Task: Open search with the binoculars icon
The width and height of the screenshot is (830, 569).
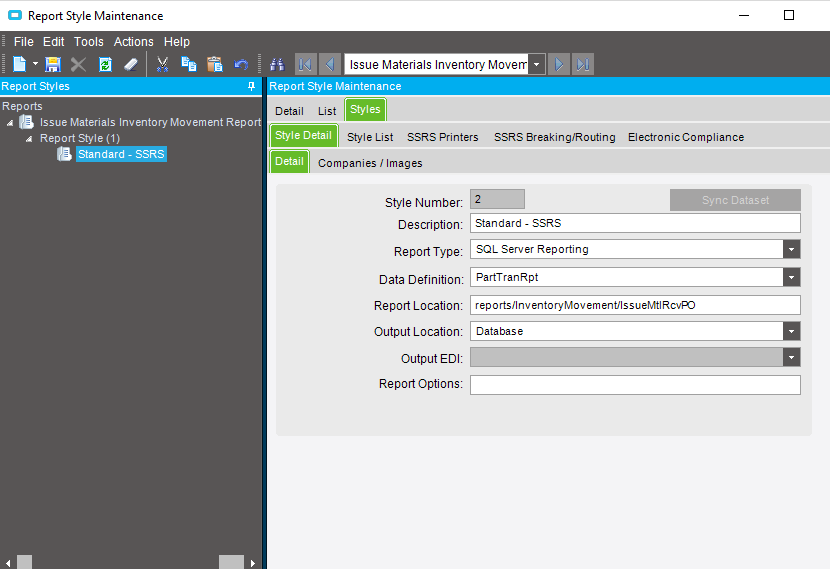Action: pos(278,64)
